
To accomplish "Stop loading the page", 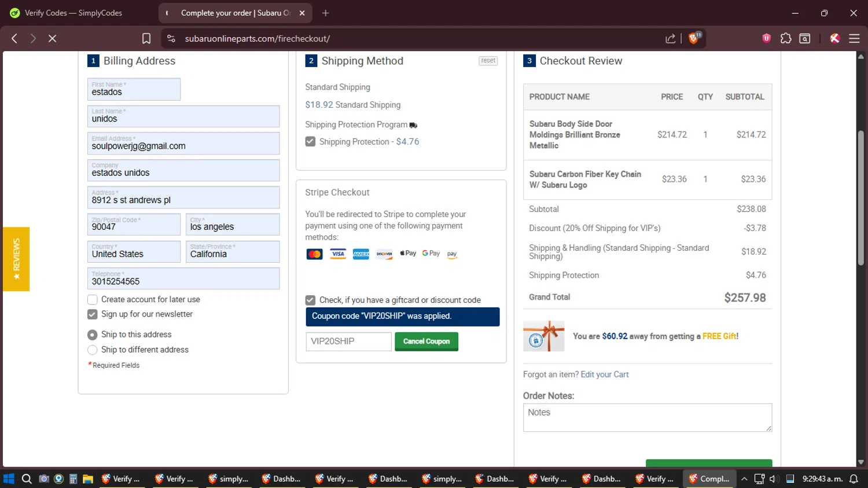I will [52, 38].
